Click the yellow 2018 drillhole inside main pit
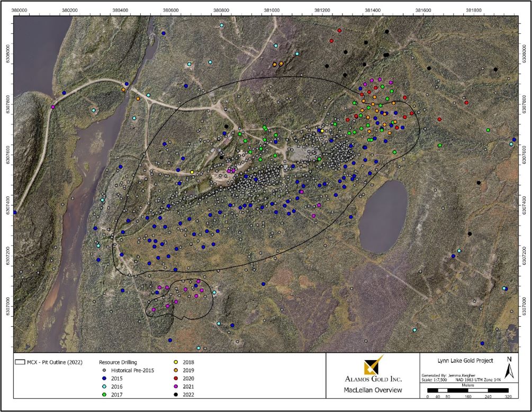This screenshot has width=532, height=412. click(192, 172)
